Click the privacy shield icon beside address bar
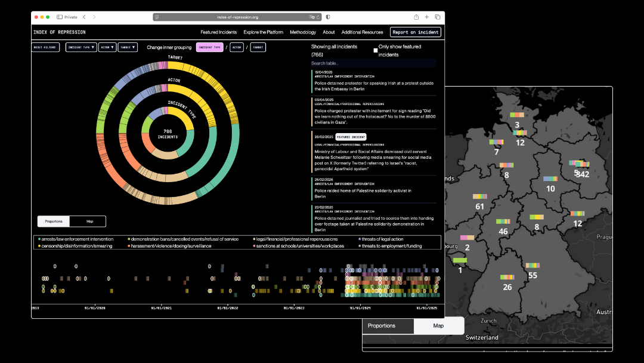Image resolution: width=644 pixels, height=363 pixels. tap(328, 17)
